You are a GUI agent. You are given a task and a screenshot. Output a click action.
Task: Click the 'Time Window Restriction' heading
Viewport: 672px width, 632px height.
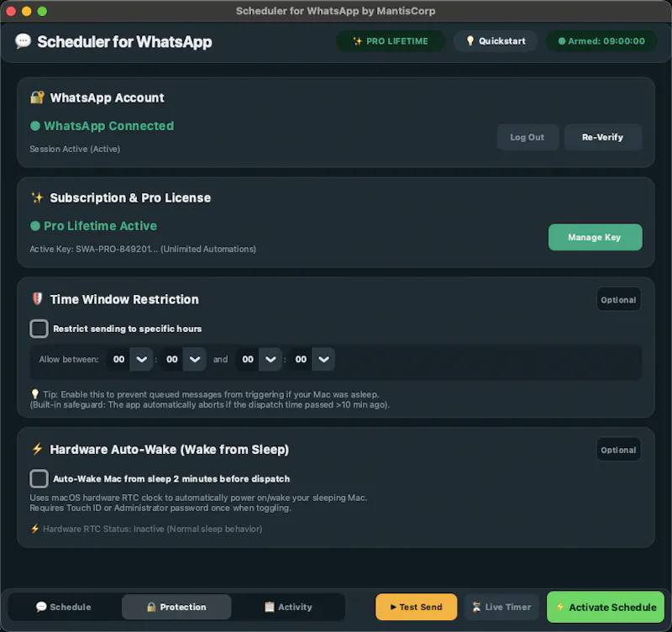124,299
